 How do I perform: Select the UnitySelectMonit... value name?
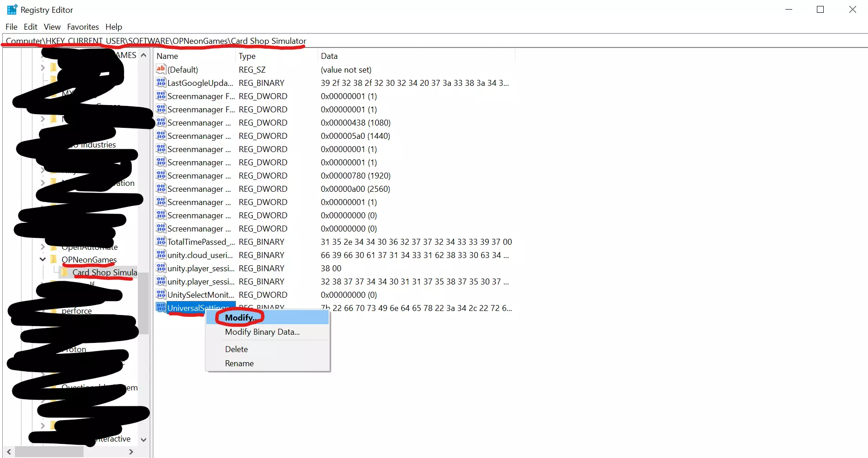point(201,295)
